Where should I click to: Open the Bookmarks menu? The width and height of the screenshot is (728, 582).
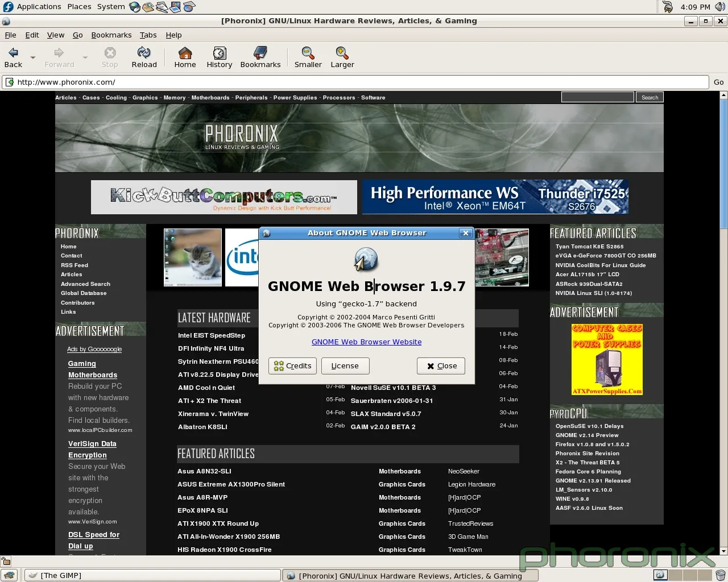point(111,35)
